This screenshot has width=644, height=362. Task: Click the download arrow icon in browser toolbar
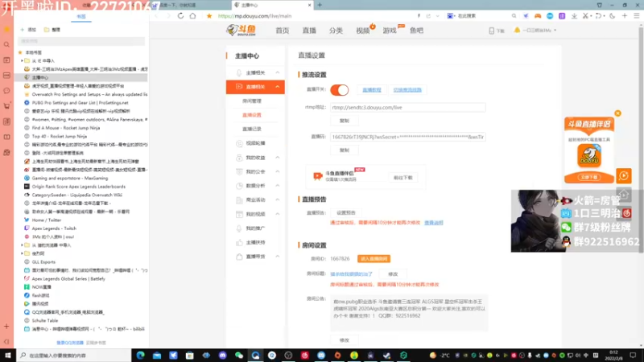(574, 15)
